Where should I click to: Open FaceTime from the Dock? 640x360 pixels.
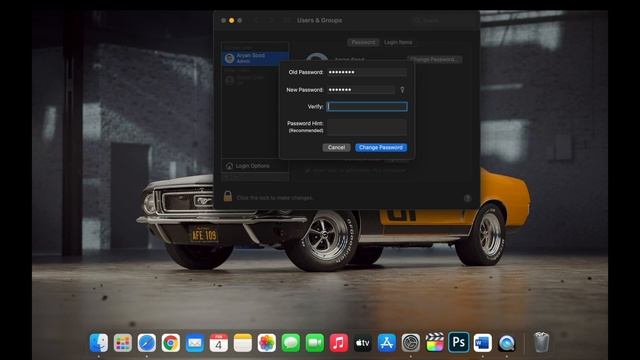(315, 342)
